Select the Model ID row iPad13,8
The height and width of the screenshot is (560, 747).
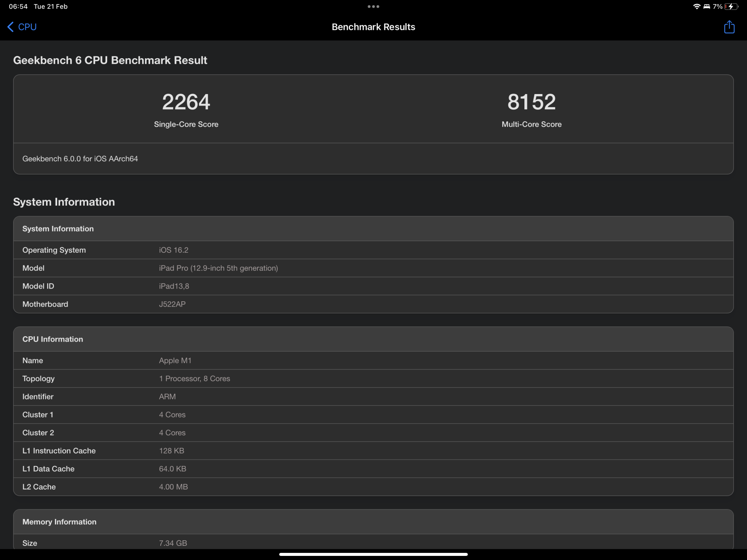pyautogui.click(x=373, y=286)
